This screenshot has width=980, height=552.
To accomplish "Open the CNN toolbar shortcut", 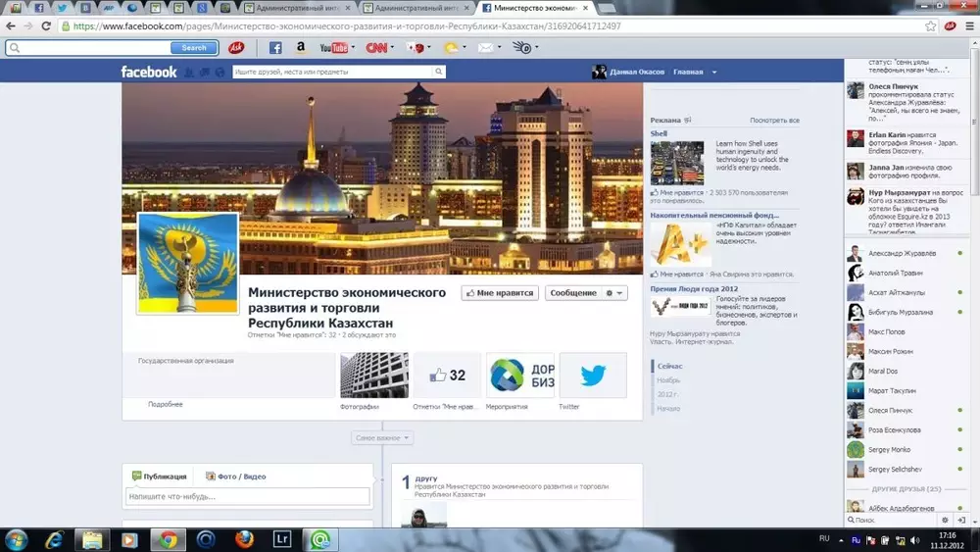I will [x=376, y=47].
